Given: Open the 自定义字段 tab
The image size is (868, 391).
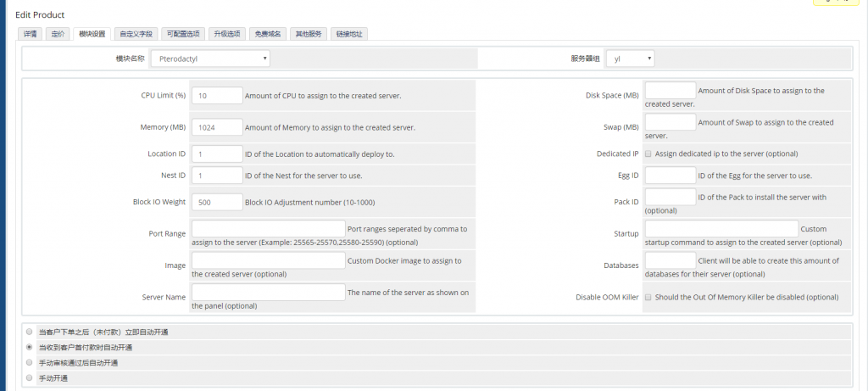Looking at the screenshot, I should 136,34.
